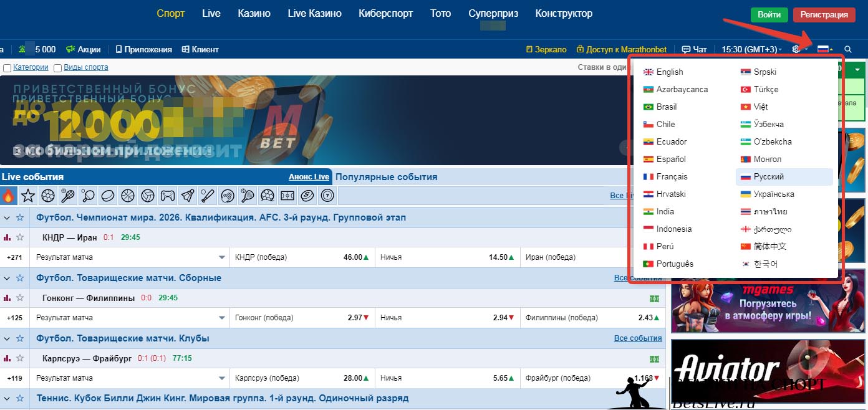Open the Анонс Live link
This screenshot has width=868, height=410.
pos(309,176)
